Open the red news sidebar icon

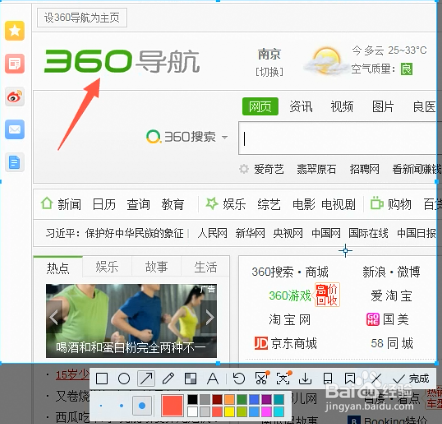pos(15,63)
